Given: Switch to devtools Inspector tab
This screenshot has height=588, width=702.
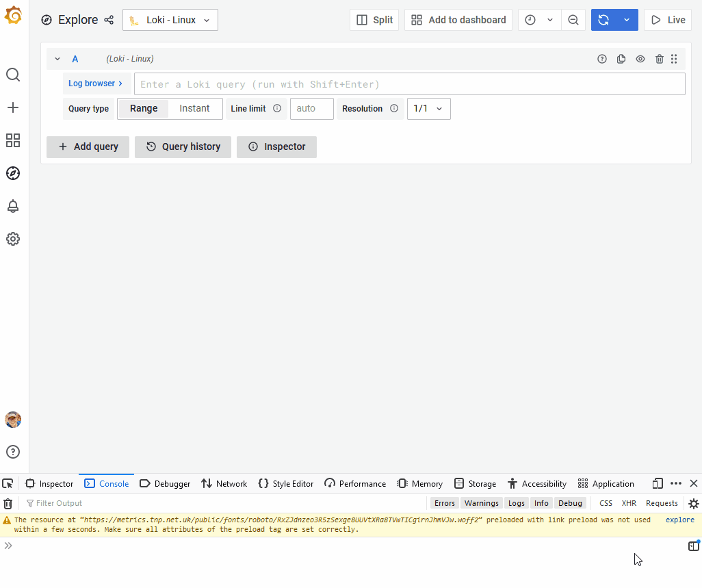Looking at the screenshot, I should 50,484.
